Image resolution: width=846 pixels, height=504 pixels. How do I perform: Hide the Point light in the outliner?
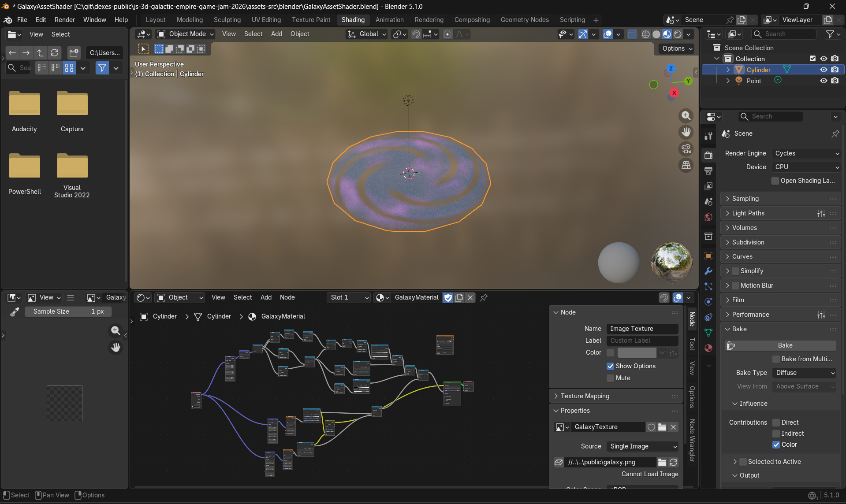pos(824,81)
